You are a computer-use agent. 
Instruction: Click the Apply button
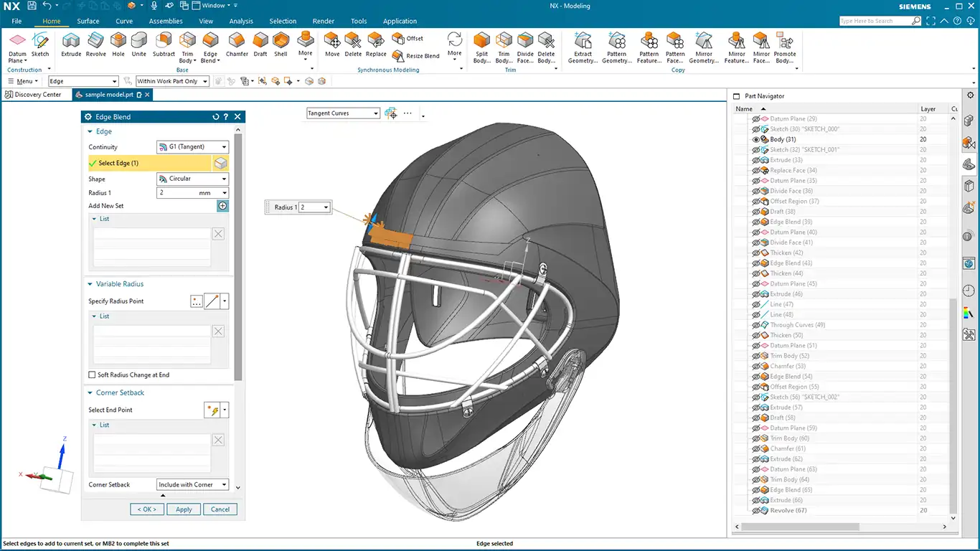click(184, 509)
